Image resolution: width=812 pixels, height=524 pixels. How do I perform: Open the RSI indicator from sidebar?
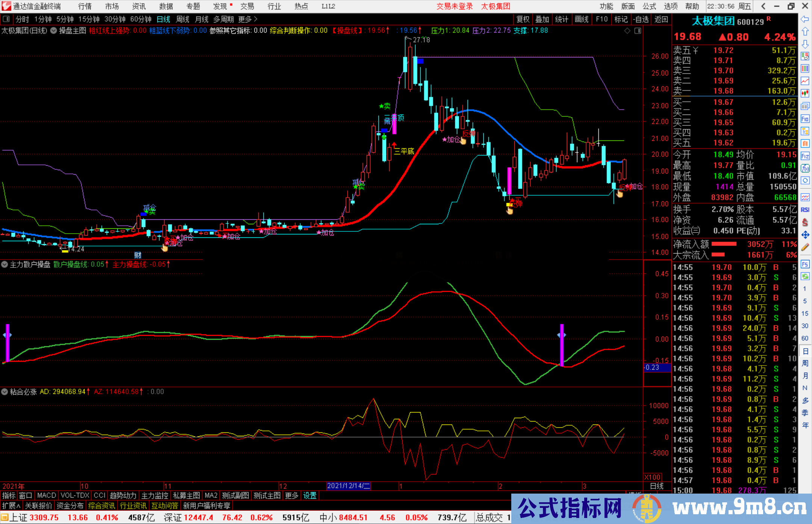[805, 210]
